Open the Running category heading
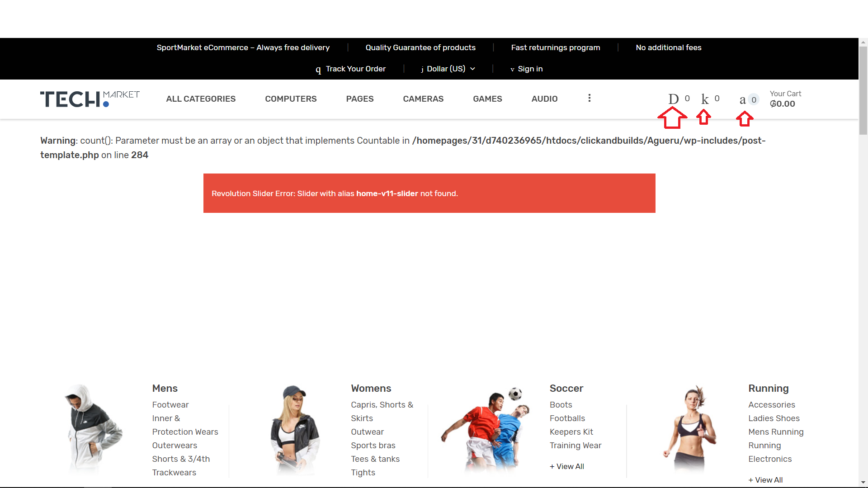 click(x=768, y=388)
